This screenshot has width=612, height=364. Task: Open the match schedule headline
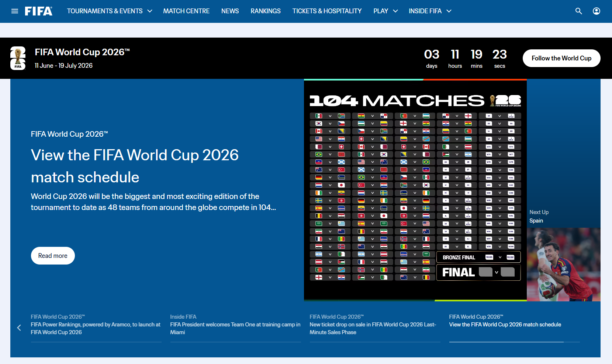coord(135,166)
